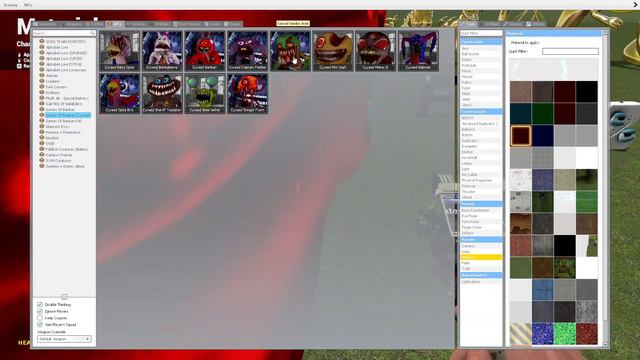Screen dimensions: 640x360
Task: Open the Weapon Override dropdown
Action: click(64, 339)
